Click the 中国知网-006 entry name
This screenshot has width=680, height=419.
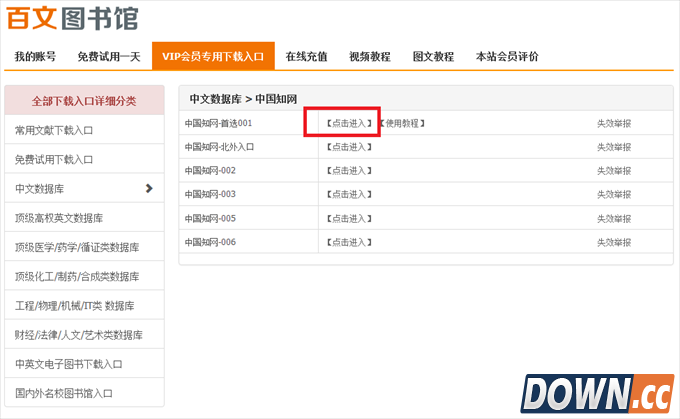pos(210,242)
